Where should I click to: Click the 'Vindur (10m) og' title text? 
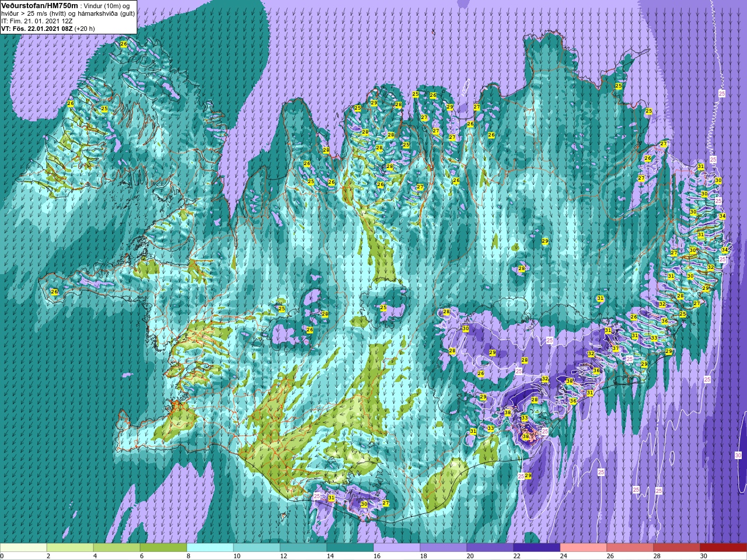pyautogui.click(x=107, y=6)
